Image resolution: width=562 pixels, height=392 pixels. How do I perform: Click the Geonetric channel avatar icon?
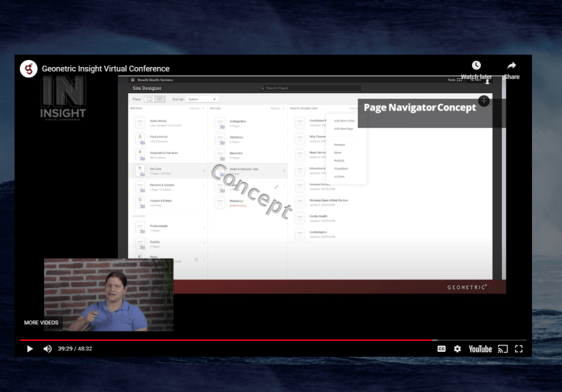click(x=29, y=68)
